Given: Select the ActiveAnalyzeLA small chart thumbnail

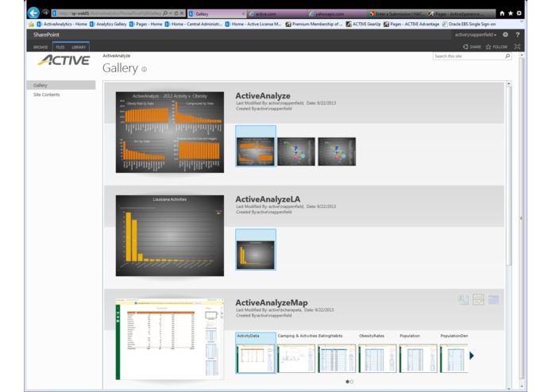Looking at the screenshot, I should pos(256,255).
